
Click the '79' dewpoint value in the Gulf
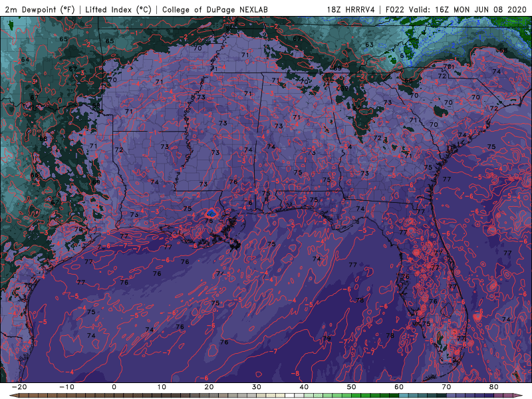pyautogui.click(x=327, y=338)
